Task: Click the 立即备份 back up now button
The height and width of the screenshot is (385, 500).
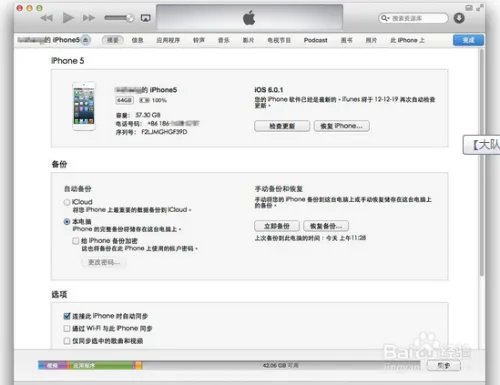Action: pyautogui.click(x=277, y=226)
